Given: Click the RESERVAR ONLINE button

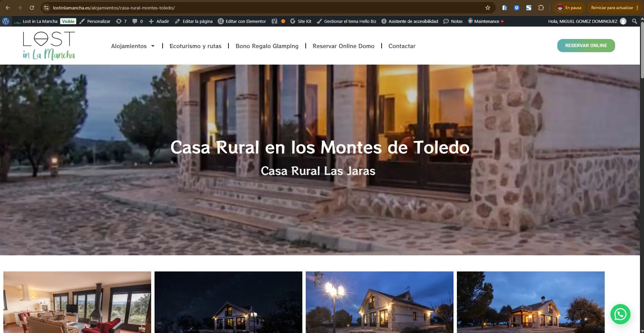Looking at the screenshot, I should [586, 45].
